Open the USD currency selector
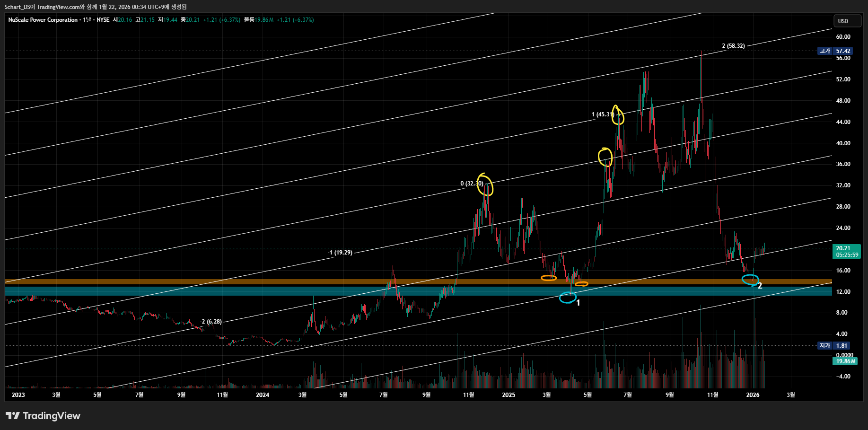 point(847,21)
